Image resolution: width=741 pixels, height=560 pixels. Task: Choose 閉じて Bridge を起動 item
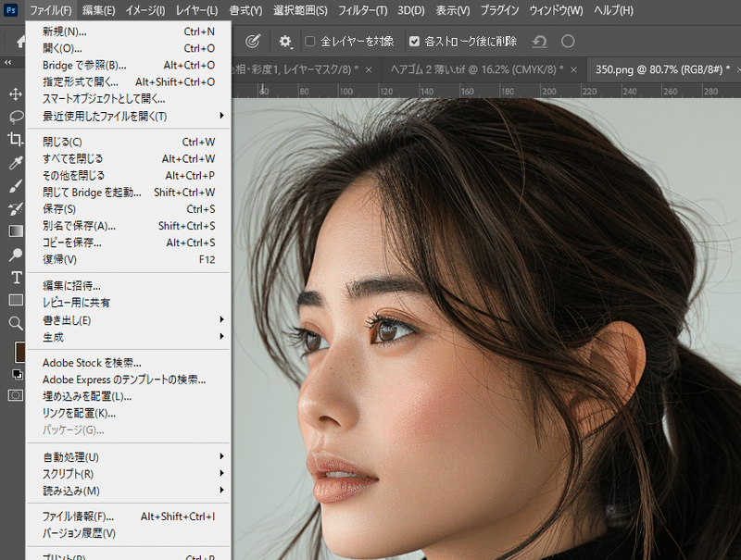(128, 193)
